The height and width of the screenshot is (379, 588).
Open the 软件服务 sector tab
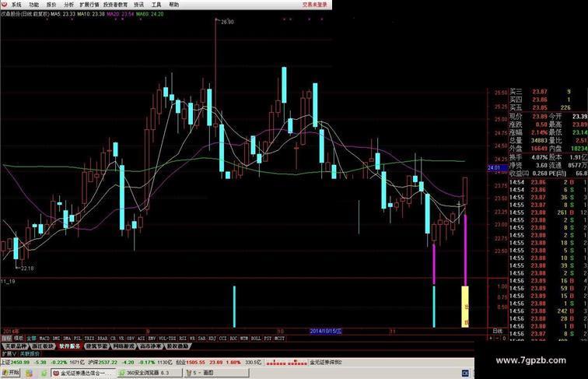(x=70, y=346)
